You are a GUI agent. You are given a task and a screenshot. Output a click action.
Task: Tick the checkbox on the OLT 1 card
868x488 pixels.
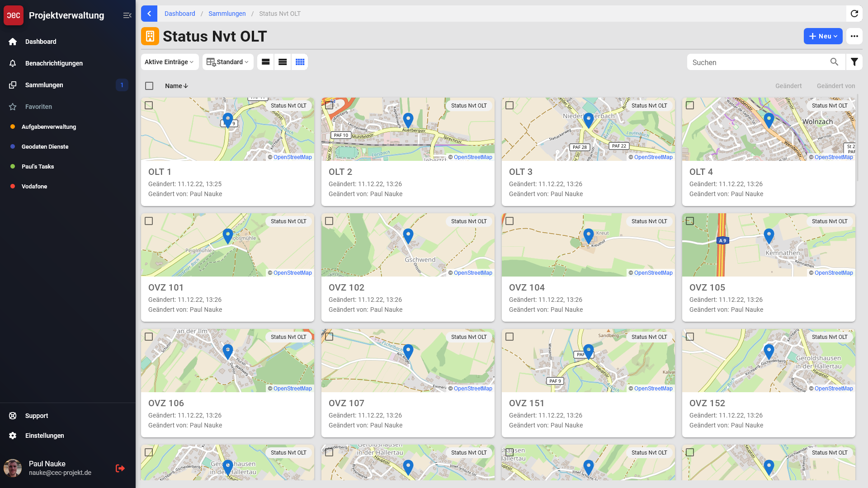149,105
